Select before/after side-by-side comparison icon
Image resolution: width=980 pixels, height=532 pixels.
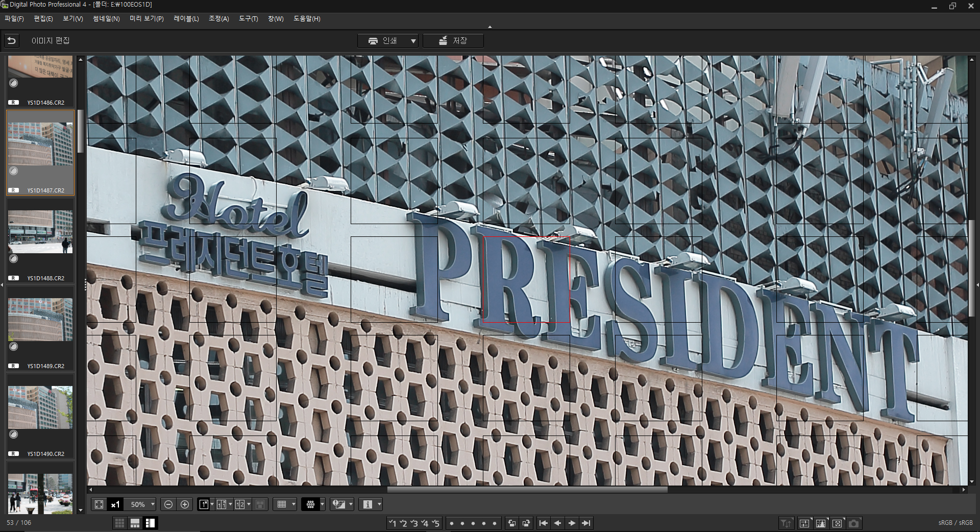tap(222, 504)
